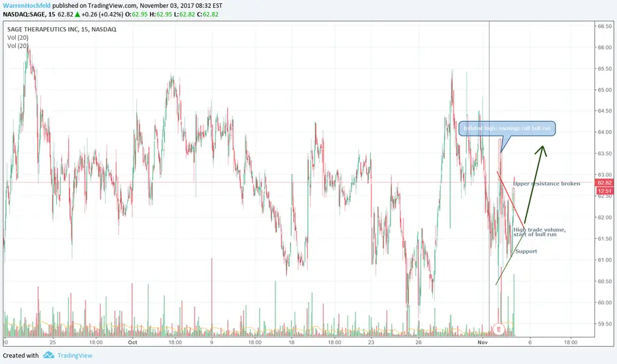
Task: Click the 'Inflated high: earnings call bull run' callout
Action: (507, 128)
